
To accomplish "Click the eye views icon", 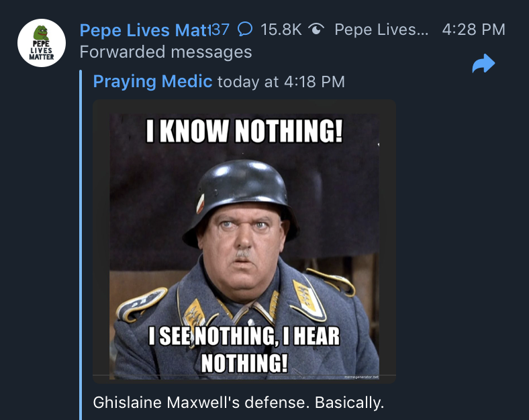I will pos(316,30).
